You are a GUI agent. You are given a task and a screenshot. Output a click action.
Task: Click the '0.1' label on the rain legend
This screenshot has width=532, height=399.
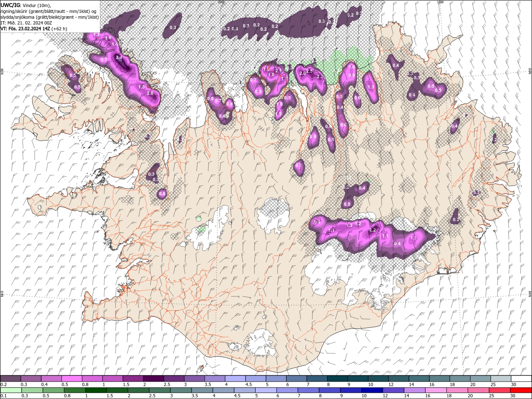[4, 396]
